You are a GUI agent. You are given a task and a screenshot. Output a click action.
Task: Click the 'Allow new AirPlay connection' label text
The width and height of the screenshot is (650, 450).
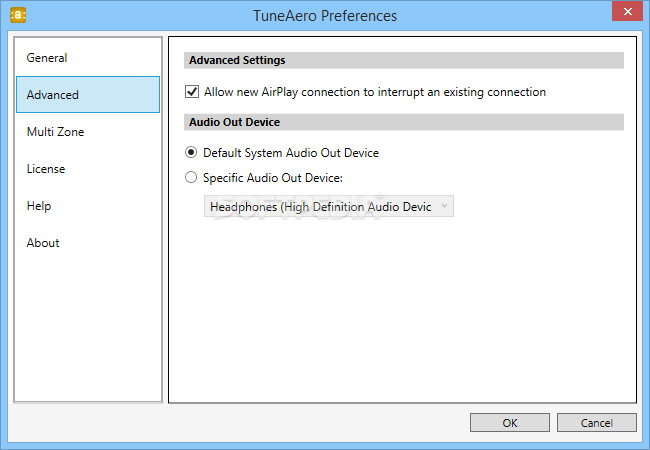coord(375,92)
